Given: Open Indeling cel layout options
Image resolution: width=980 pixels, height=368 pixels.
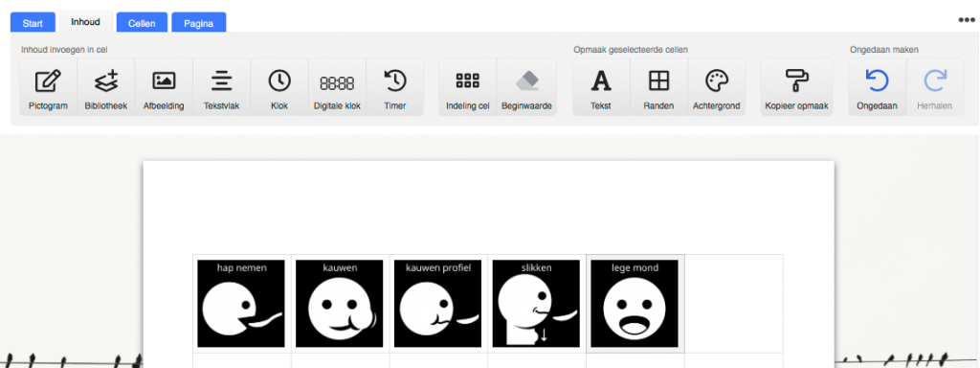Looking at the screenshot, I should click(467, 87).
